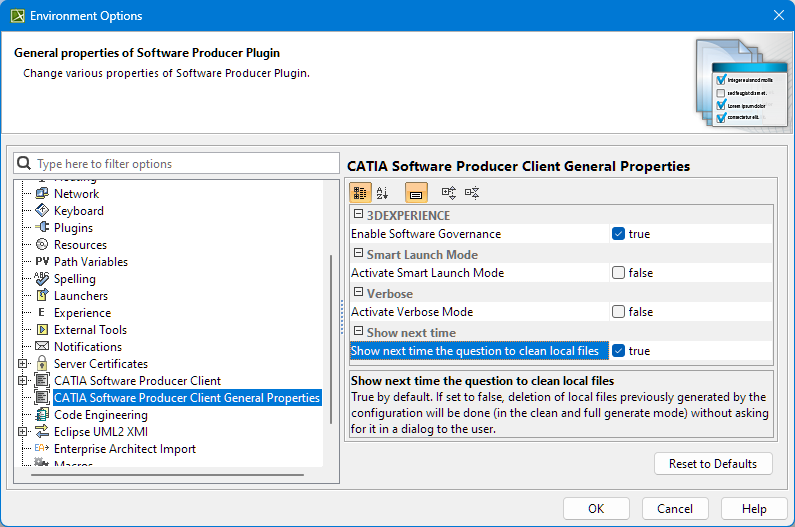Confirm settings with the OK button
Image resolution: width=795 pixels, height=527 pixels.
tap(596, 508)
